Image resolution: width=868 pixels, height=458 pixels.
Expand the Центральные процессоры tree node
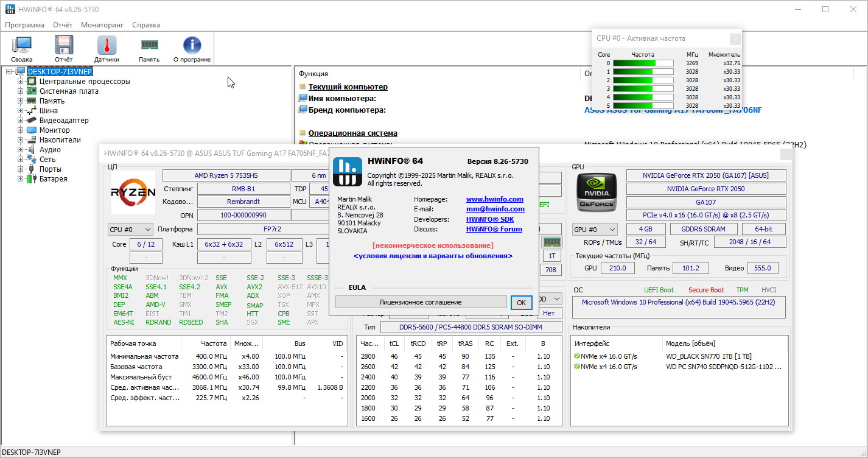point(20,82)
